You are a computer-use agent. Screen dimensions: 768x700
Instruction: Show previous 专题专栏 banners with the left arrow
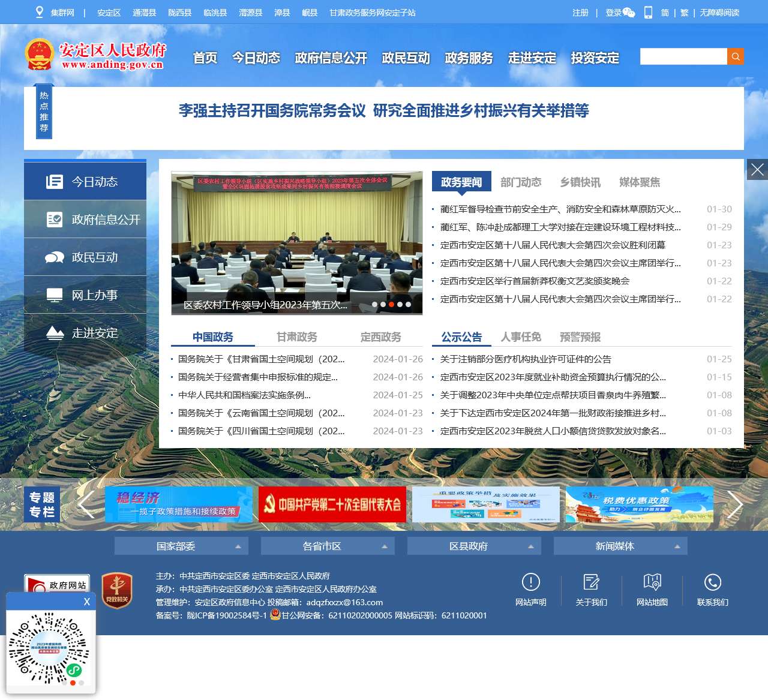(x=86, y=504)
